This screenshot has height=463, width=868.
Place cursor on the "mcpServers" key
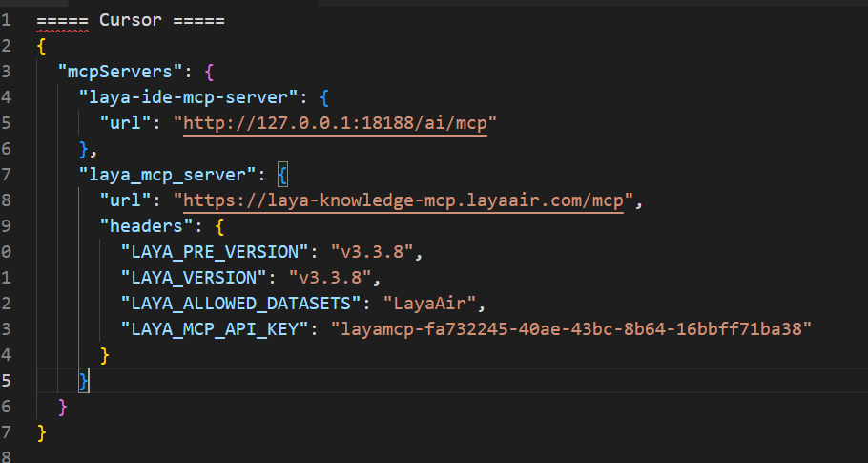point(121,72)
